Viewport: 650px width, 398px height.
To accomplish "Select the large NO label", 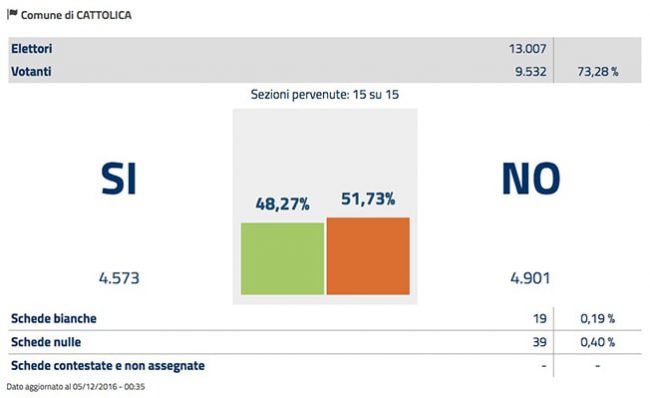I will click(531, 179).
